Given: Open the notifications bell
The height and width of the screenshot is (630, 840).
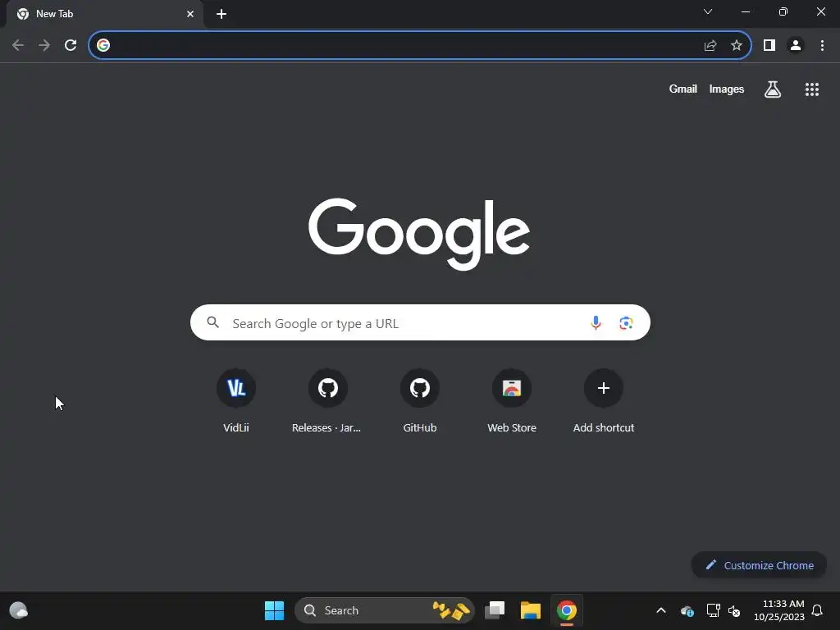Looking at the screenshot, I should point(817,610).
